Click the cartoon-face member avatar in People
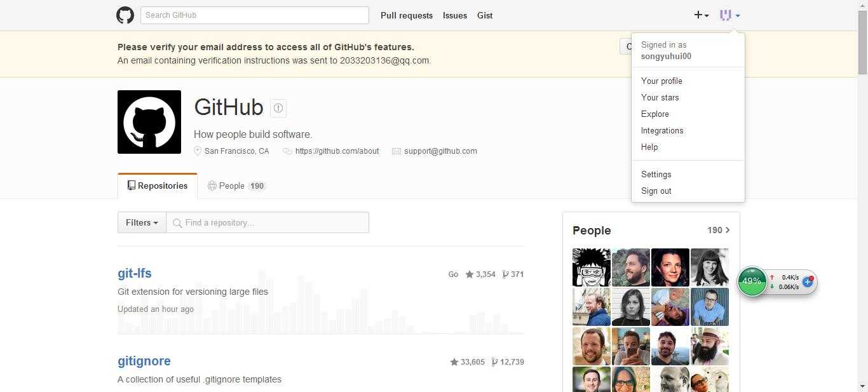Screen dimensions: 868x392 pos(592,267)
